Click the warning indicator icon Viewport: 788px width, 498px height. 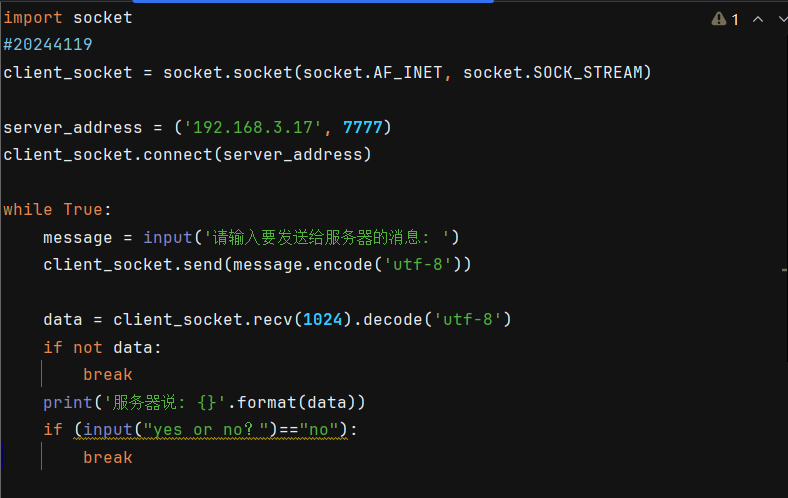click(x=719, y=19)
